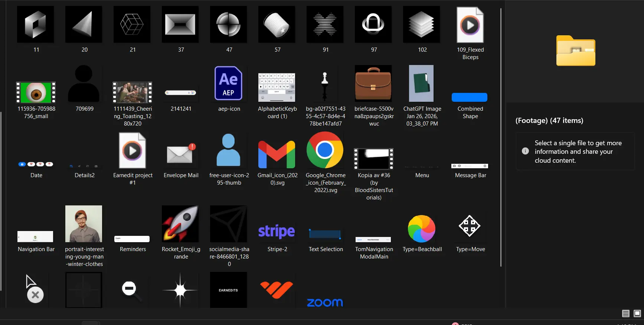
Task: Switch to details list view
Action: tap(626, 313)
